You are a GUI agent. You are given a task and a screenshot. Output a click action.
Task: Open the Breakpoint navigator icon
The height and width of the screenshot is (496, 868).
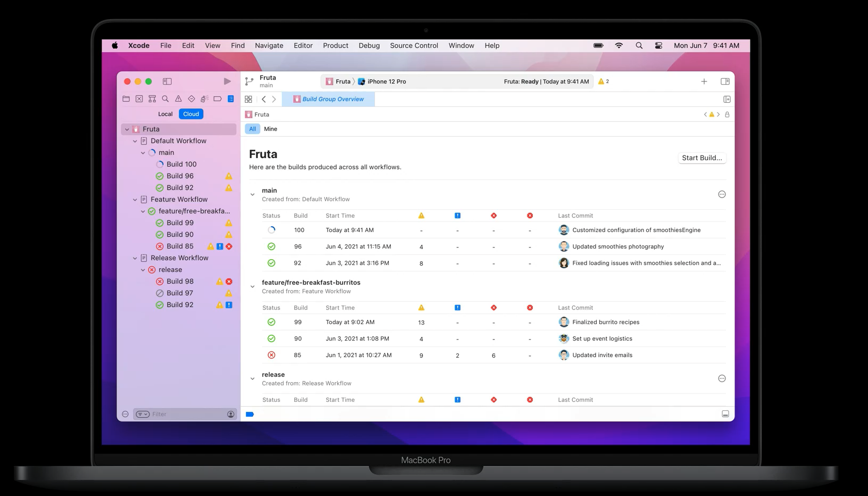pyautogui.click(x=218, y=99)
